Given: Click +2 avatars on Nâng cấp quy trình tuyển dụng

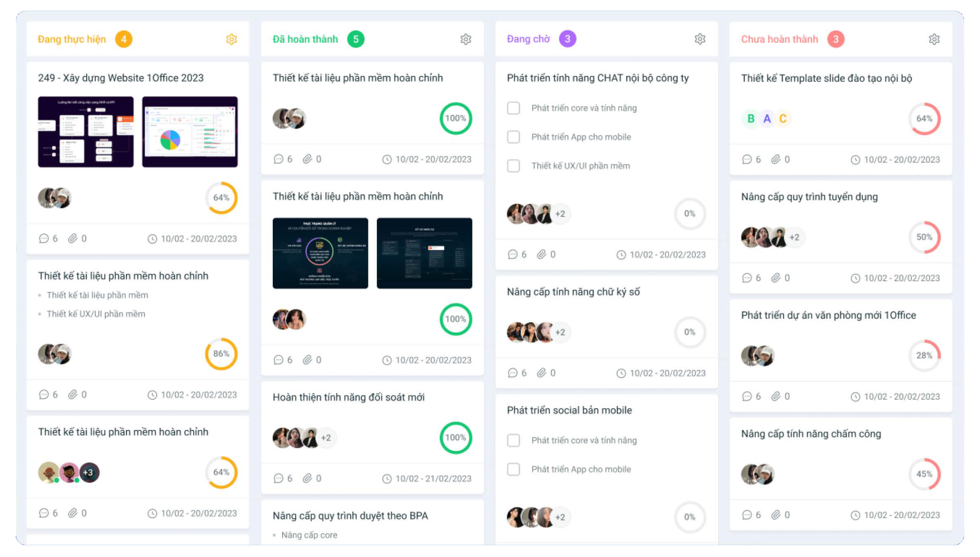Looking at the screenshot, I should [x=795, y=238].
